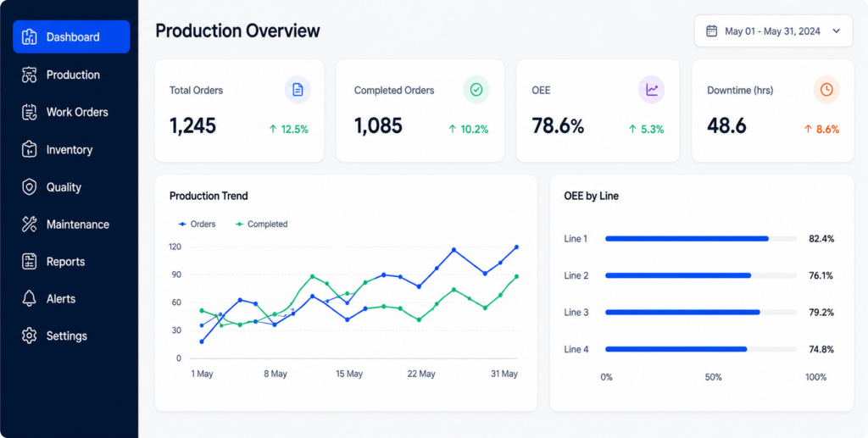Click the calendar icon in date picker
This screenshot has width=868, height=438.
point(712,31)
